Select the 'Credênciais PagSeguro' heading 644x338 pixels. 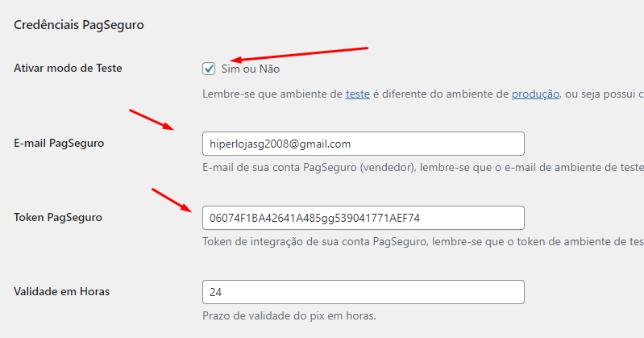click(79, 25)
